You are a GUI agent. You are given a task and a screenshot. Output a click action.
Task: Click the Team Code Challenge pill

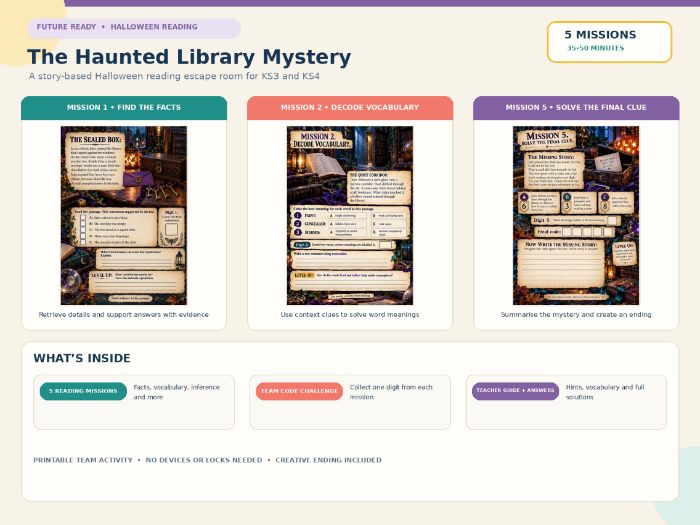point(299,391)
